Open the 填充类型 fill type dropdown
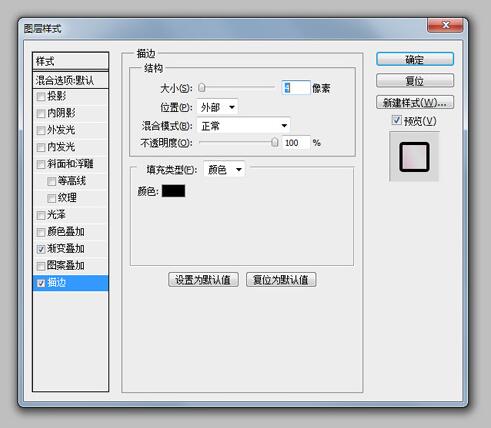 coord(224,169)
